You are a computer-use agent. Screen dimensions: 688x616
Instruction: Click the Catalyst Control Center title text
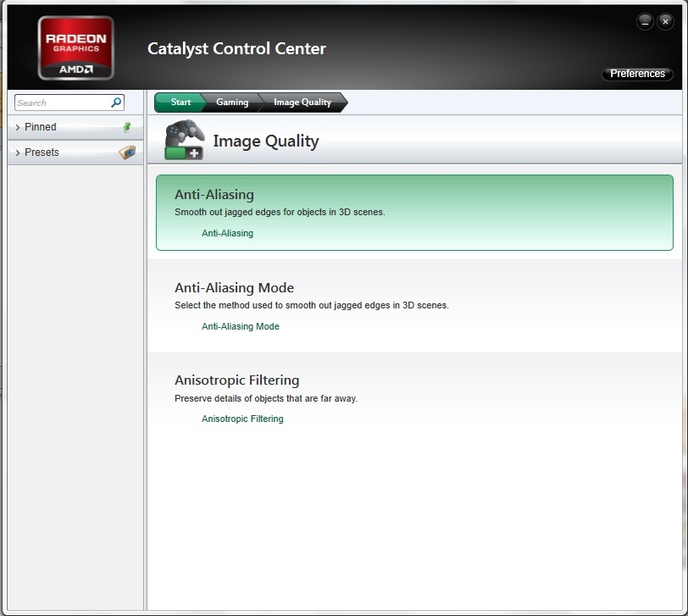[236, 48]
